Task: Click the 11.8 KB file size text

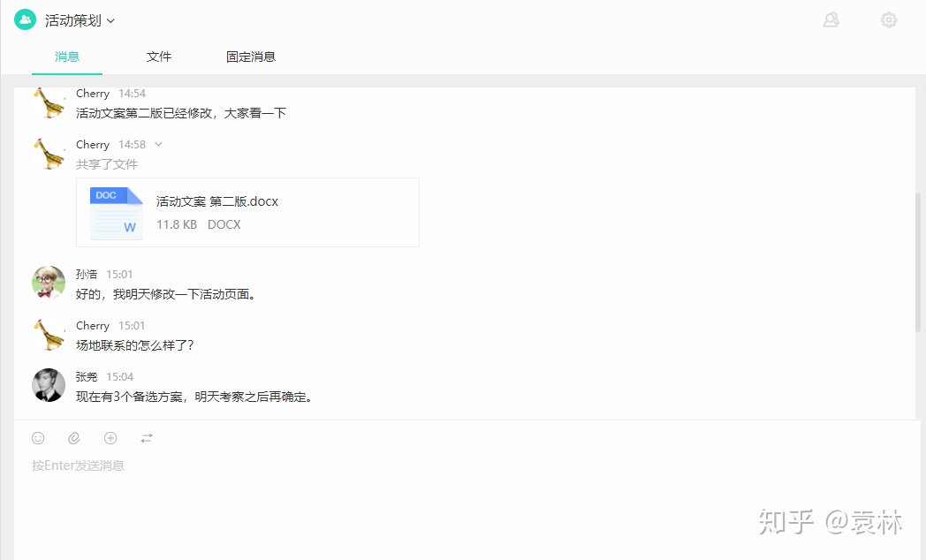Action: pyautogui.click(x=177, y=225)
